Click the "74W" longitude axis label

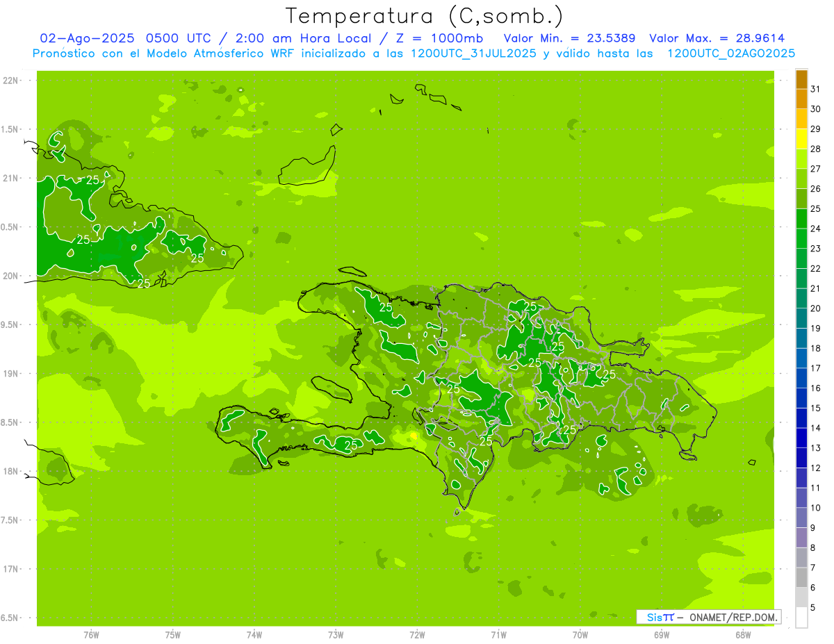(x=254, y=635)
